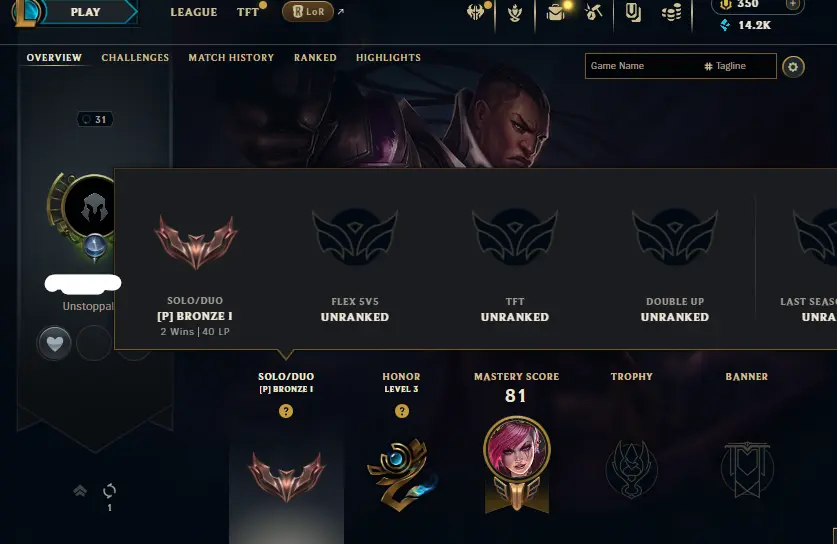Switch to the Challenges tab
This screenshot has height=544, width=837.
click(x=135, y=58)
